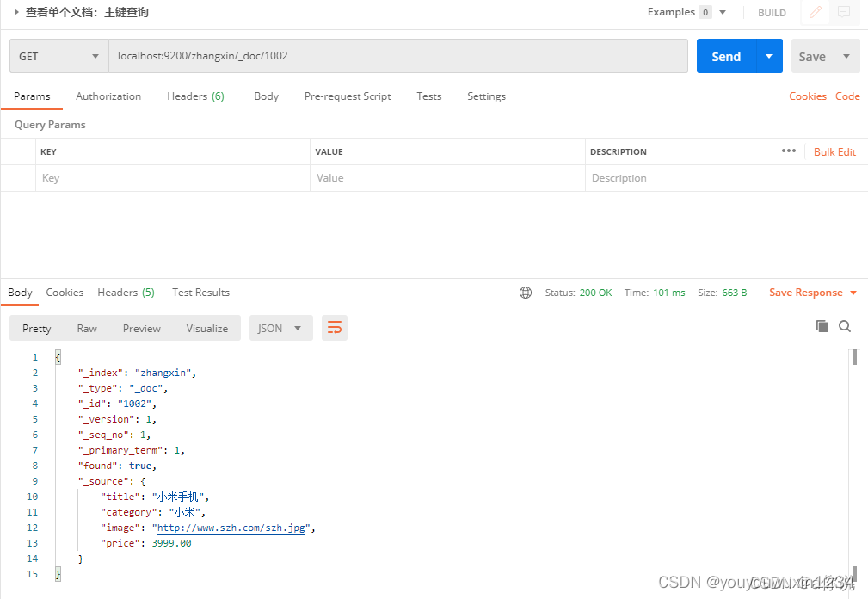Expand the request title disclosure triangle

16,12
